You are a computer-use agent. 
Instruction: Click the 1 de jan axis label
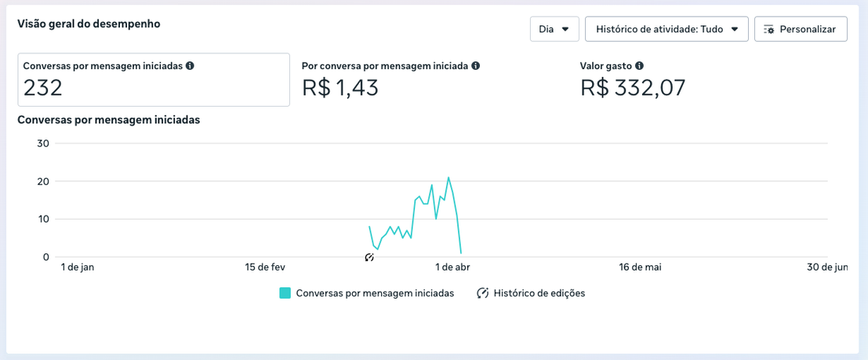77,267
